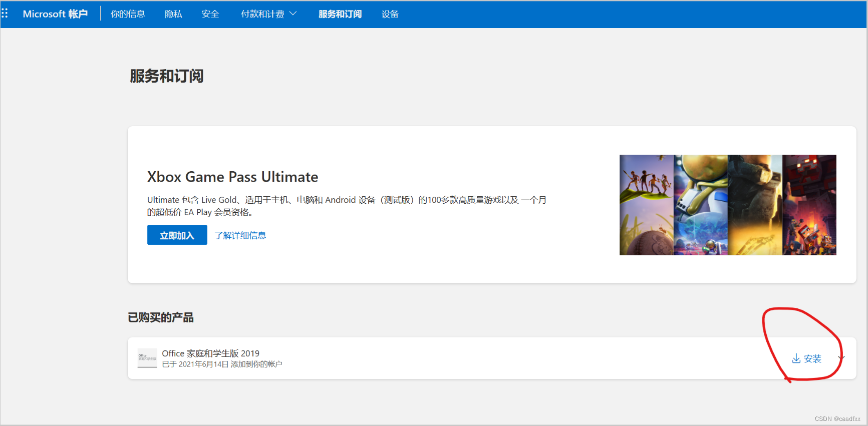868x426 pixels.
Task: Click the Xbox Game Pass games artwork
Action: (x=728, y=205)
